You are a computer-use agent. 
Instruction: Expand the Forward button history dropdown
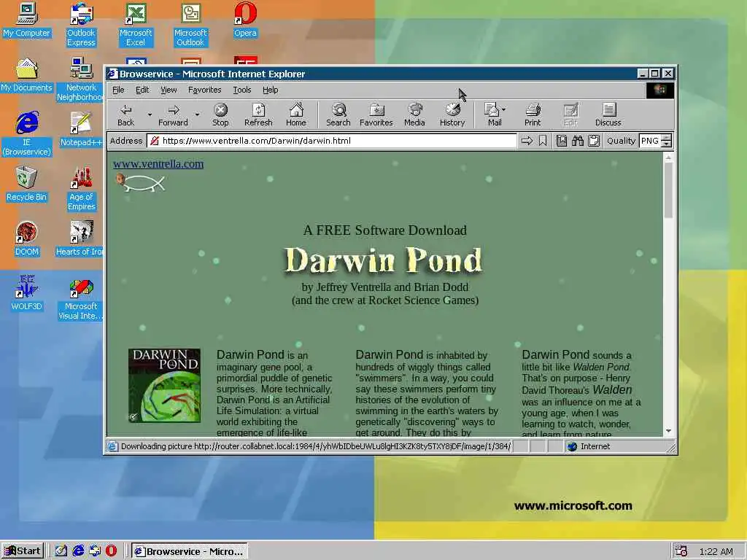click(197, 114)
